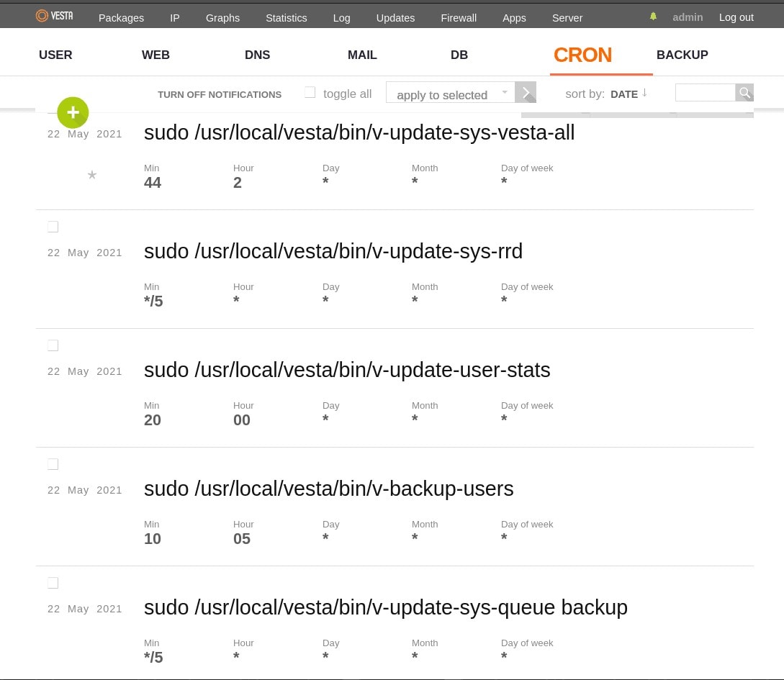784x680 pixels.
Task: Open the Apps page
Action: [514, 18]
